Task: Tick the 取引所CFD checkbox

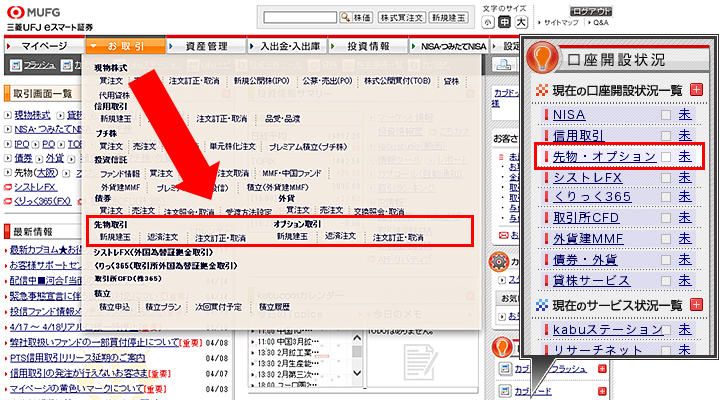Action: pyautogui.click(x=666, y=218)
